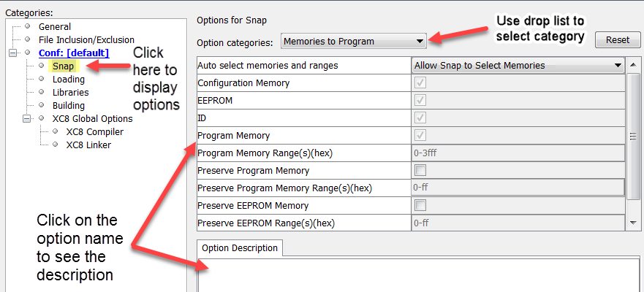Image resolution: width=644 pixels, height=292 pixels.
Task: Select the Snap tree node
Action: pos(63,66)
